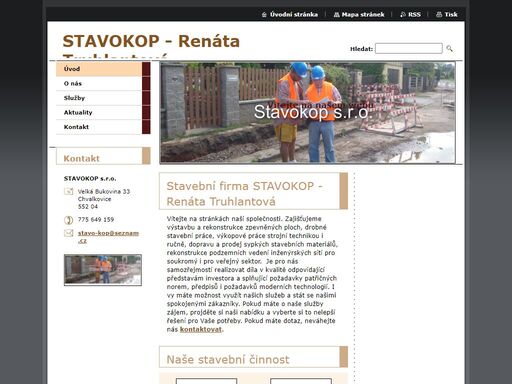The height and width of the screenshot is (384, 512).
Task: Click the Hledat search input field
Action: pyautogui.click(x=409, y=49)
